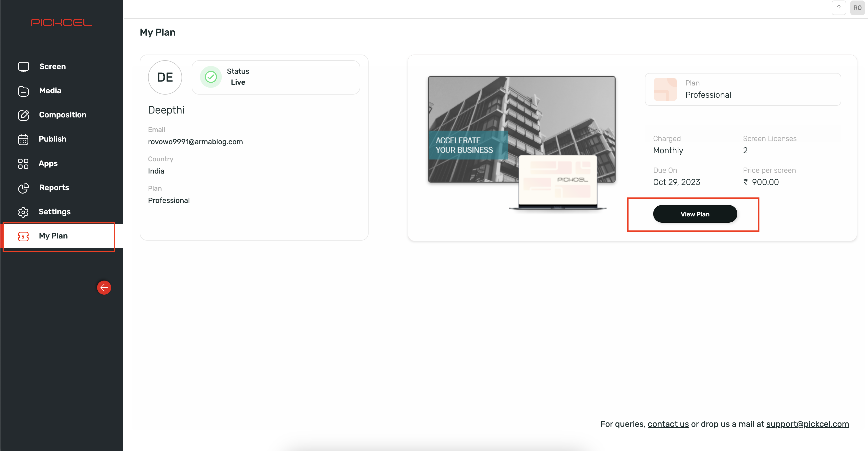Click the account name Deepthi
Viewport: 868px width, 451px height.
click(166, 110)
